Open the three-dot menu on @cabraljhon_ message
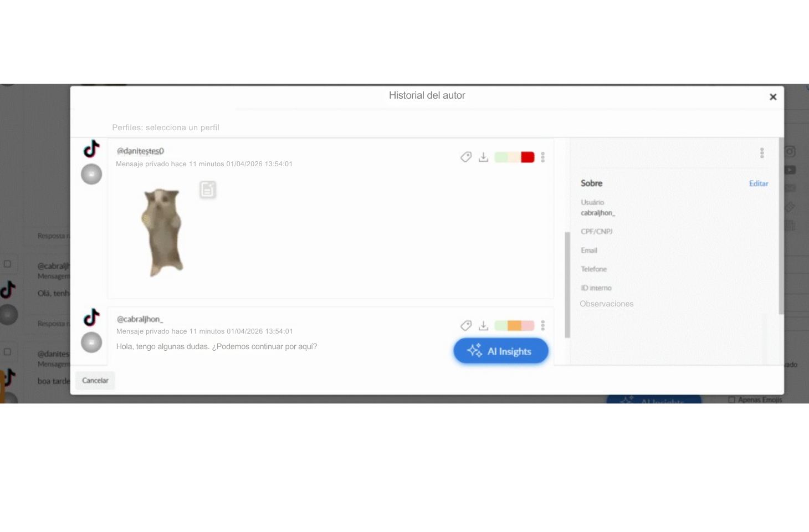809x532 pixels. (543, 326)
